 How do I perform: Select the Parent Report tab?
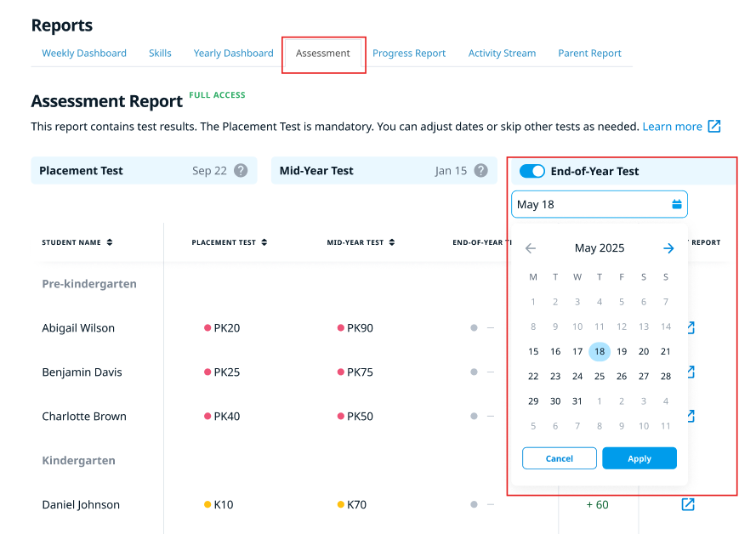[589, 53]
